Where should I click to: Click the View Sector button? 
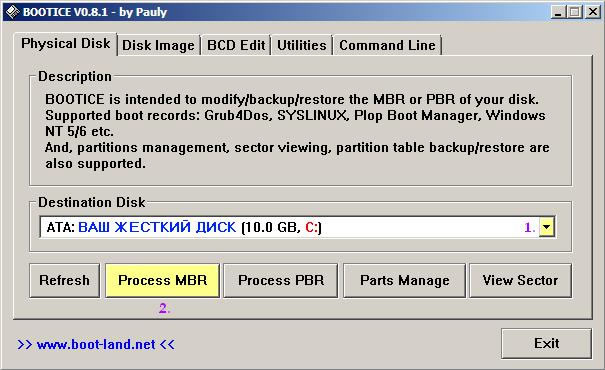pyautogui.click(x=520, y=280)
